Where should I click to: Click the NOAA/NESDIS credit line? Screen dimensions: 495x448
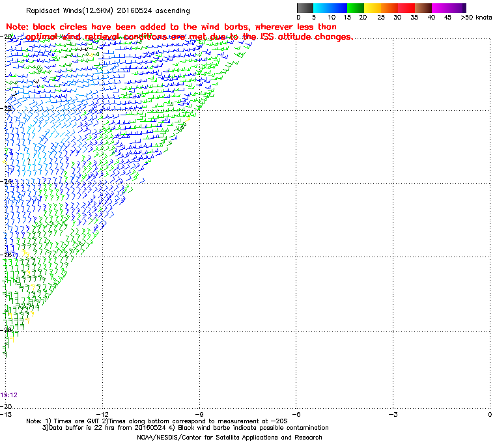coord(229,438)
